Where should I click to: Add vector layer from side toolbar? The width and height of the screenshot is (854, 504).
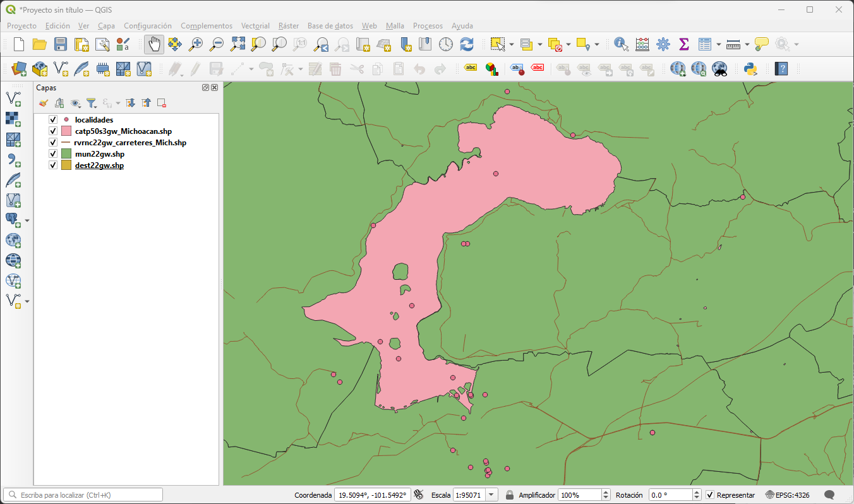(x=13, y=99)
